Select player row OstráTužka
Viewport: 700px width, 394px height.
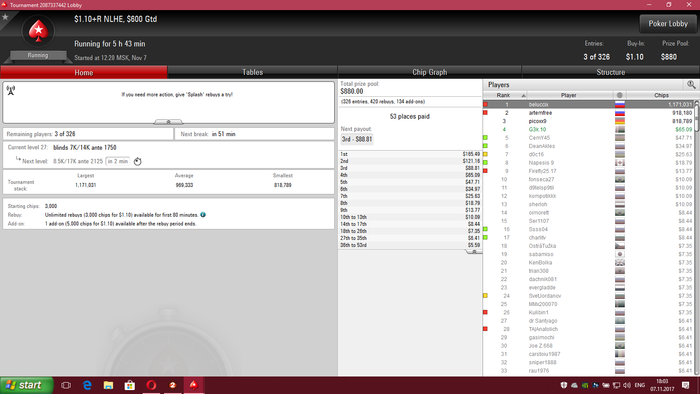tap(588, 246)
